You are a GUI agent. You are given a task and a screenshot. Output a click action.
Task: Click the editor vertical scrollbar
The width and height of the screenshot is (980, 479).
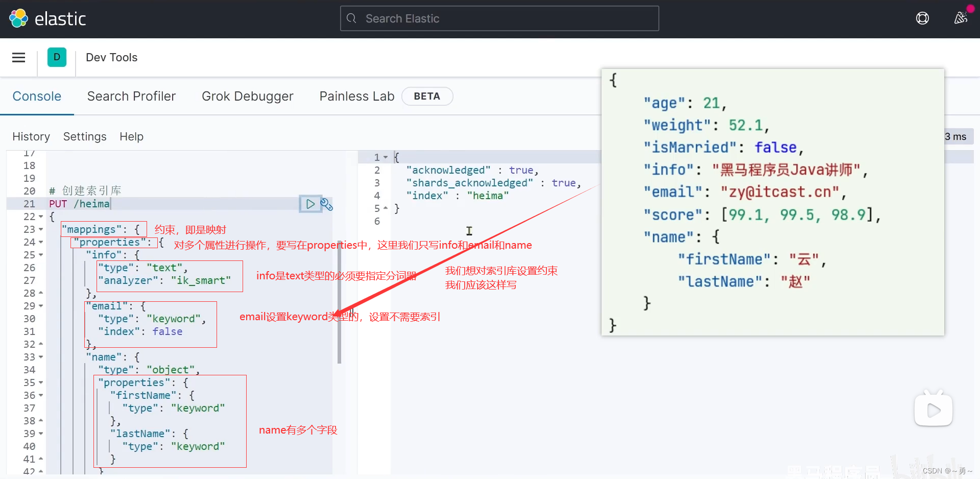coord(339,301)
